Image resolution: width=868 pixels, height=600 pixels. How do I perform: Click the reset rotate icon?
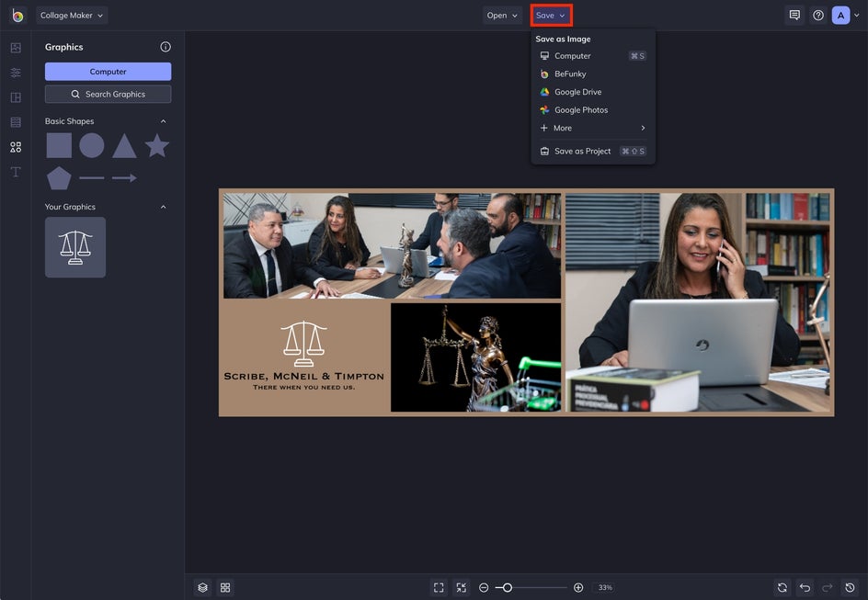(x=782, y=587)
